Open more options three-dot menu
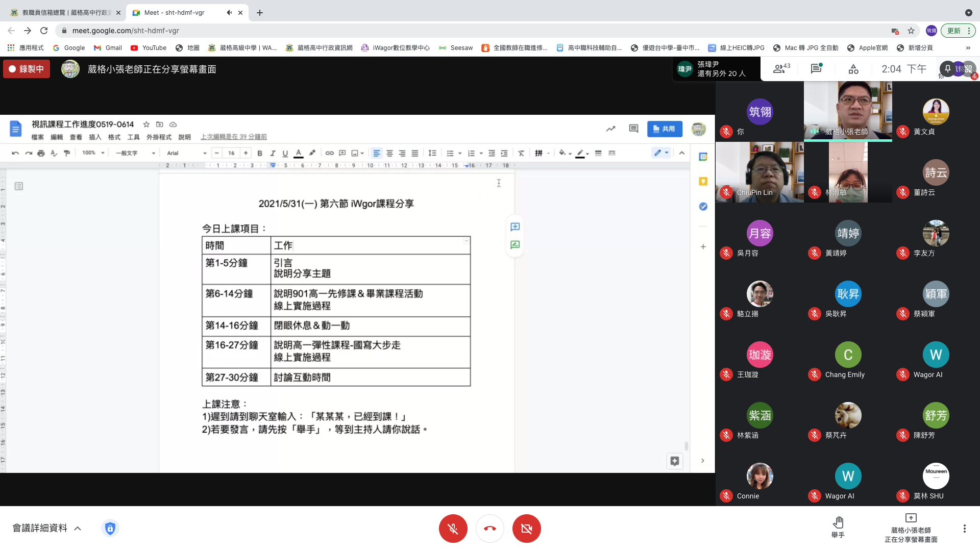Screen dimensions: 980x551 pos(964,529)
